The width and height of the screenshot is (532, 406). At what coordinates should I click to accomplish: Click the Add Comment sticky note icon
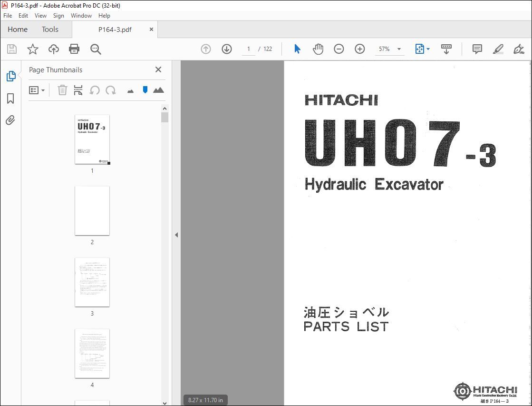476,49
